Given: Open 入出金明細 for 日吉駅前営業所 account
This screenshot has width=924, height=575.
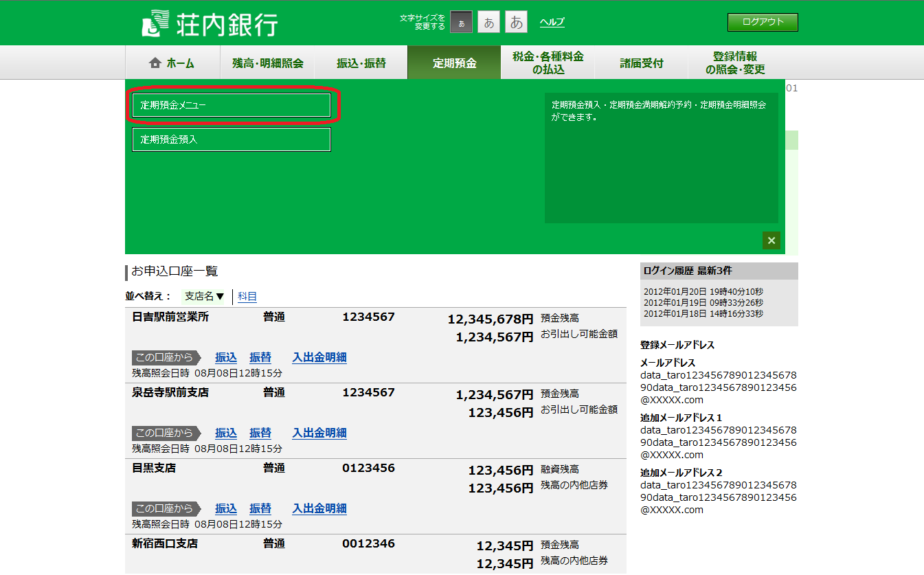Looking at the screenshot, I should (x=319, y=357).
